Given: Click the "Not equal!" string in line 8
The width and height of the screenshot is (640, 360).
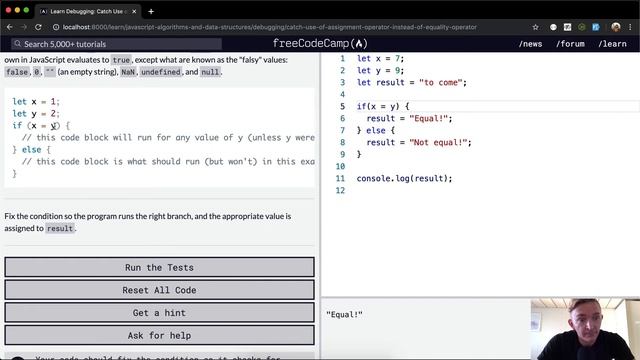Looking at the screenshot, I should [438, 142].
